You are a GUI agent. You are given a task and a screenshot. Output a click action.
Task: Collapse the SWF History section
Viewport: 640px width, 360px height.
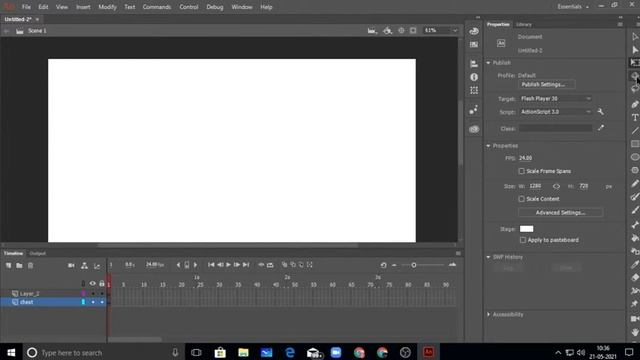488,257
